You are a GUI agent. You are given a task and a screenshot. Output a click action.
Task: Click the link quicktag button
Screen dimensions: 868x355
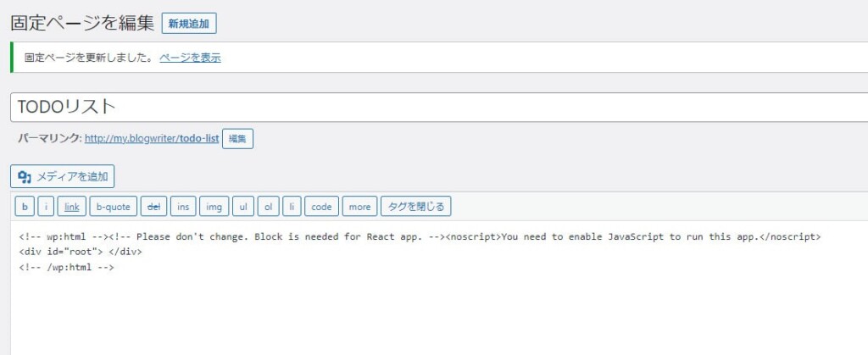click(x=72, y=207)
